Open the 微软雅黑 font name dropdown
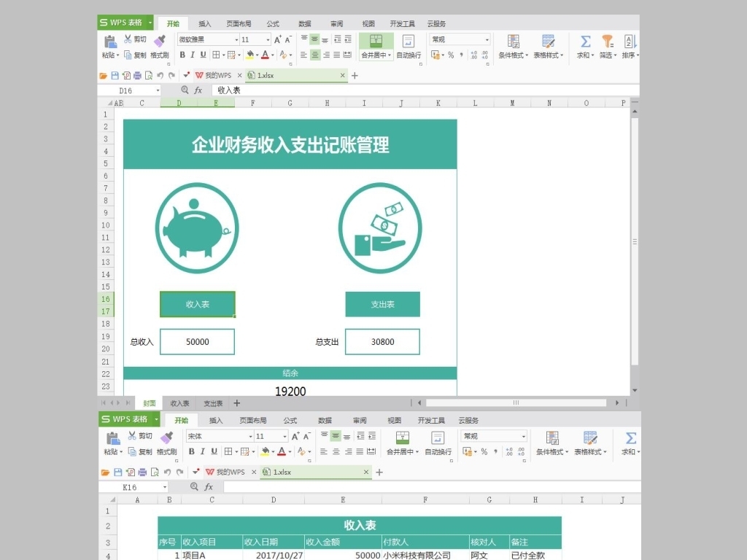Image resolution: width=747 pixels, height=560 pixels. tap(236, 39)
